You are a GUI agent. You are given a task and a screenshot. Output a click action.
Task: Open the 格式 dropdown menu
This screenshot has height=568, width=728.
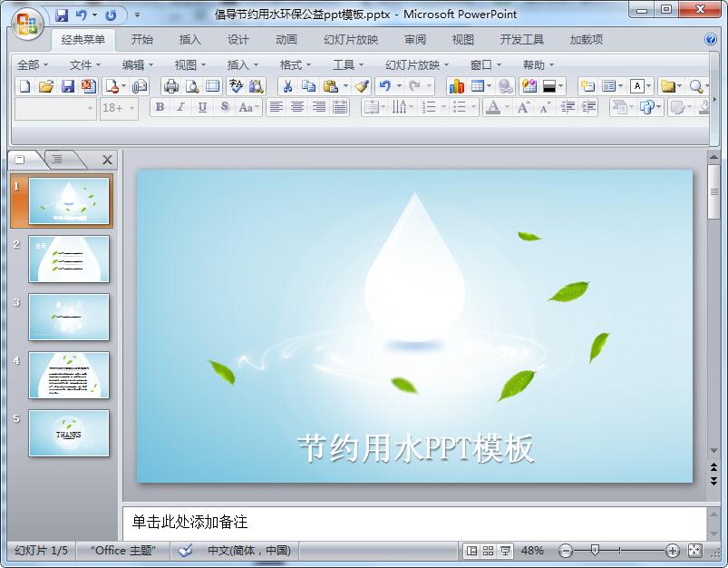coord(296,64)
